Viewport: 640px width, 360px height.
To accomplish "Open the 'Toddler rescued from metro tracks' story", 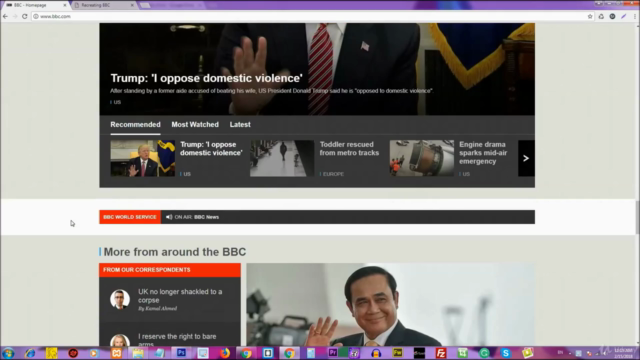I will (x=349, y=149).
